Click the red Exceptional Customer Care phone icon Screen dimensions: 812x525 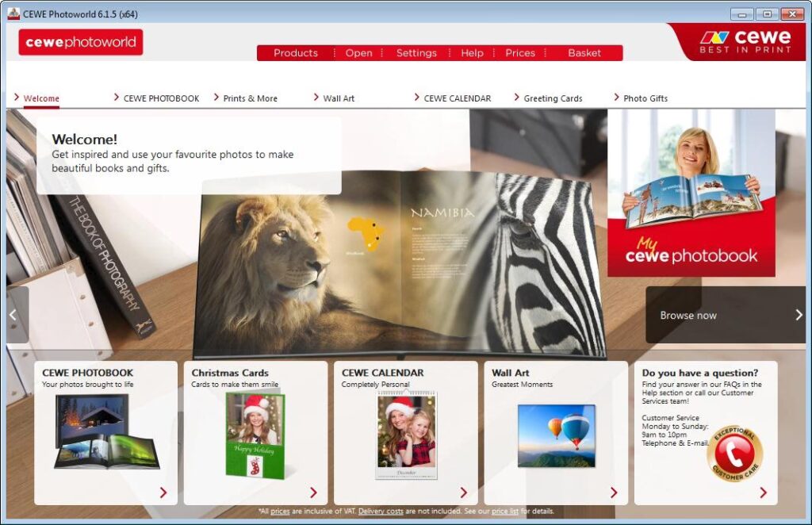(734, 454)
